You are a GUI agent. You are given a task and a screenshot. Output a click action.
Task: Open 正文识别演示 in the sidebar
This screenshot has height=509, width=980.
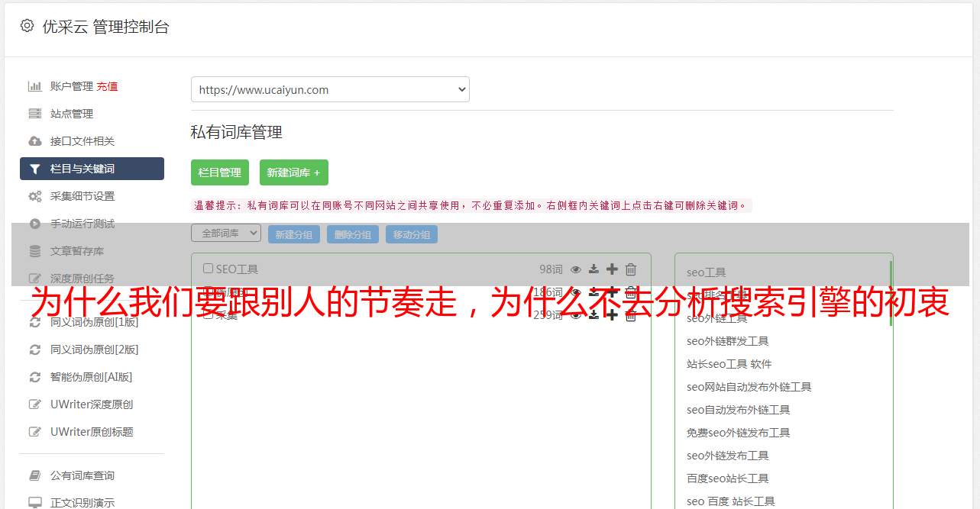tap(82, 503)
